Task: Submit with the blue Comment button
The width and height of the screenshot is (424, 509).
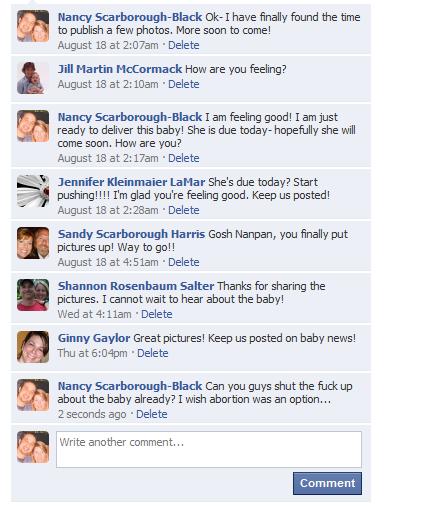Action: tap(327, 483)
